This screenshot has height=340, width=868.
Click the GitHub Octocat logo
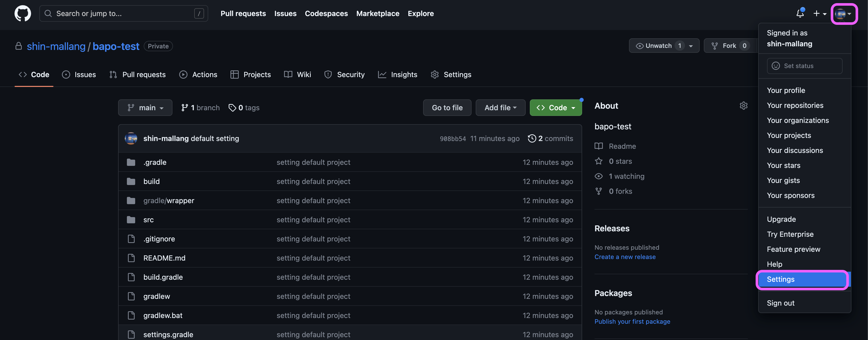[23, 13]
